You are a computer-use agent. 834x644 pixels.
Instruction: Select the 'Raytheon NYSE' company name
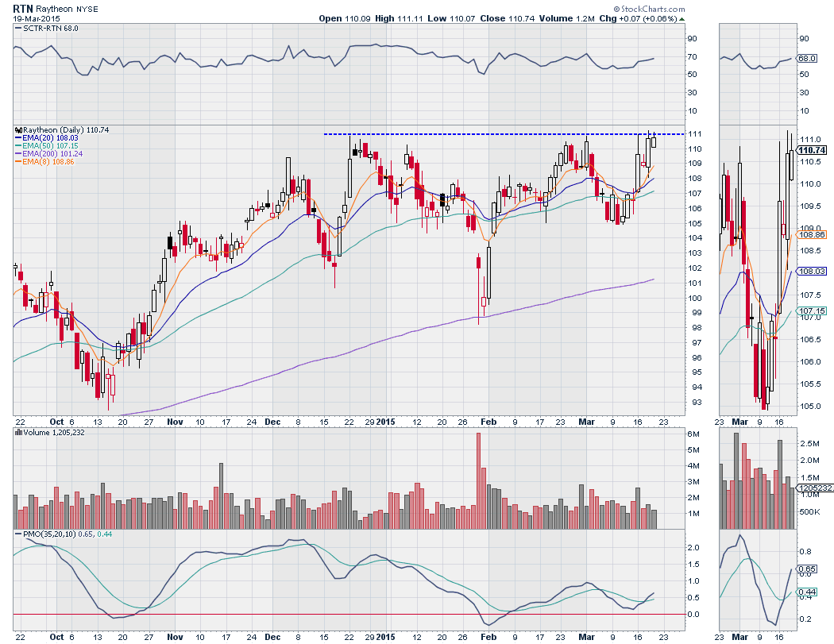tap(67, 9)
